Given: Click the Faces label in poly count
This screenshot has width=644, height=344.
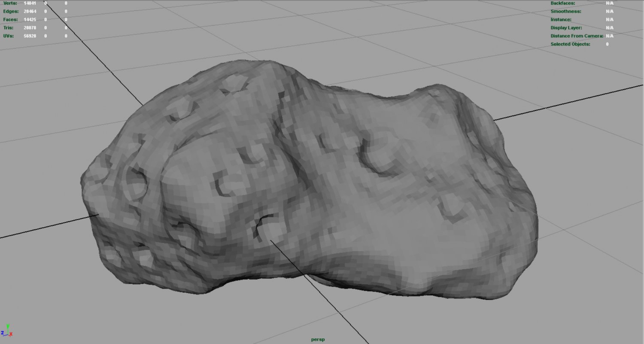Looking at the screenshot, I should coord(10,19).
